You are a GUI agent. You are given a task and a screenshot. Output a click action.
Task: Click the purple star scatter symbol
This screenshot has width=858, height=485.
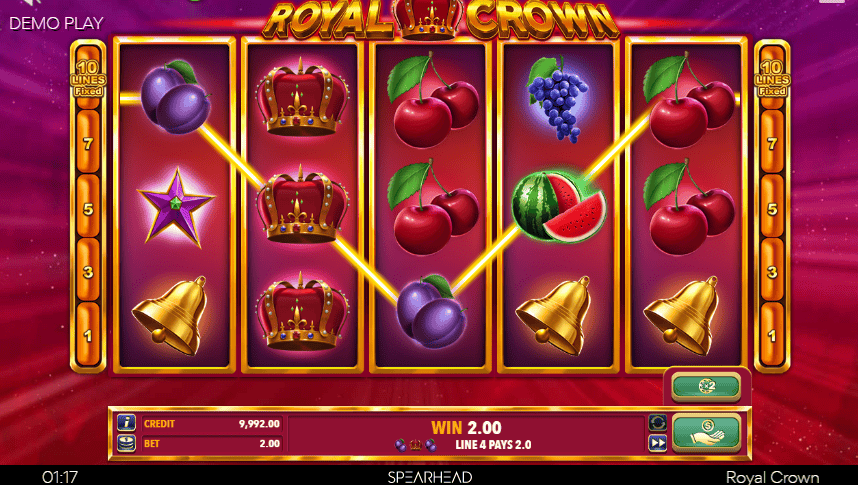pos(176,209)
